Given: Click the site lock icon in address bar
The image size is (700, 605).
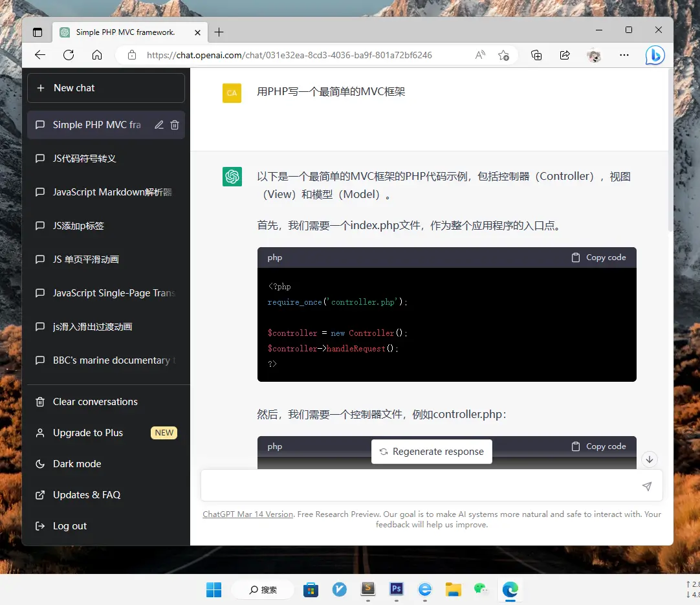Looking at the screenshot, I should click(132, 55).
